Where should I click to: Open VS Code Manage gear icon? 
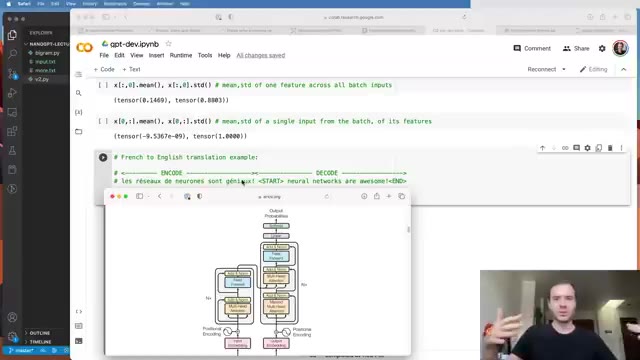[x=12, y=336]
